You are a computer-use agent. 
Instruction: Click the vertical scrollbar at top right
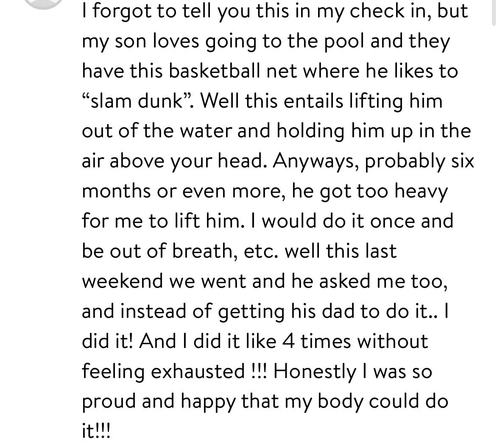494,12
